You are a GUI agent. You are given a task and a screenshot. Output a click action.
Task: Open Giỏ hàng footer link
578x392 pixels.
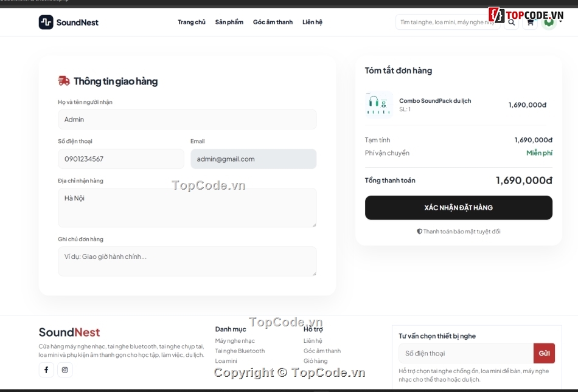[x=316, y=361]
